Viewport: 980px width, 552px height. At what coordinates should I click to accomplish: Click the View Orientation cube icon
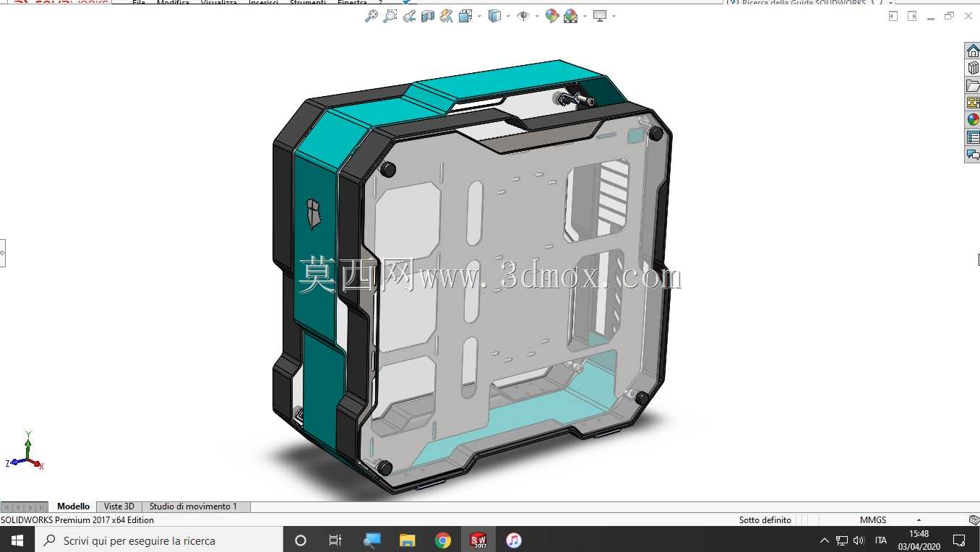[x=465, y=16]
